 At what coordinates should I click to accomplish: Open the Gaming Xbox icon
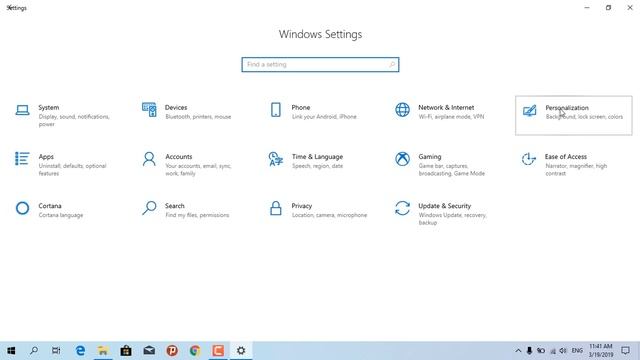pos(402,159)
